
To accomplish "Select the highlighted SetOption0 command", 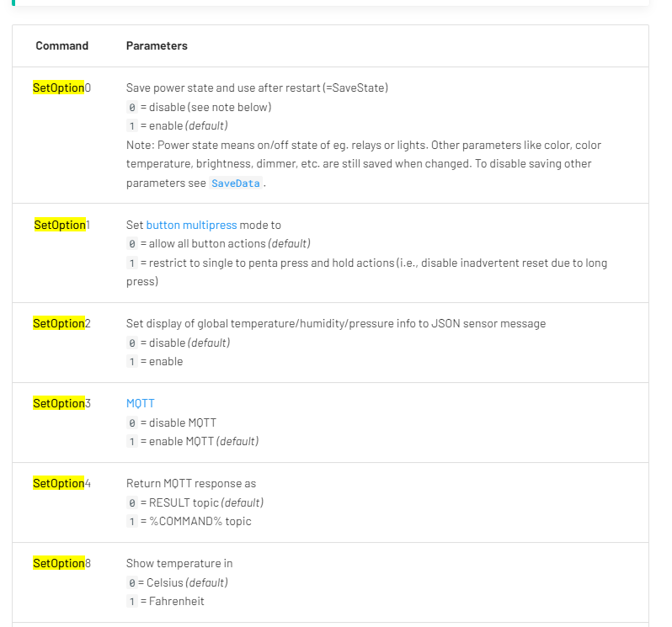I will (61, 88).
